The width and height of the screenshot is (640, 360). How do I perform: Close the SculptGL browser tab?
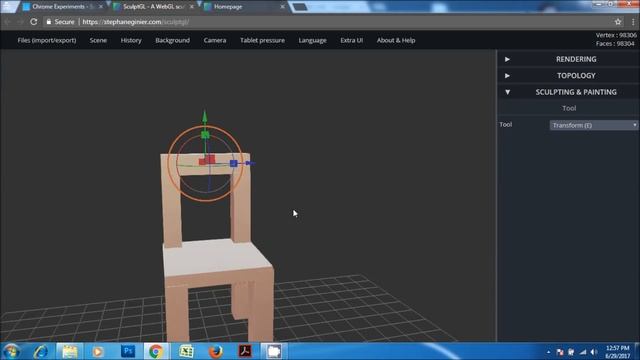(191, 7)
